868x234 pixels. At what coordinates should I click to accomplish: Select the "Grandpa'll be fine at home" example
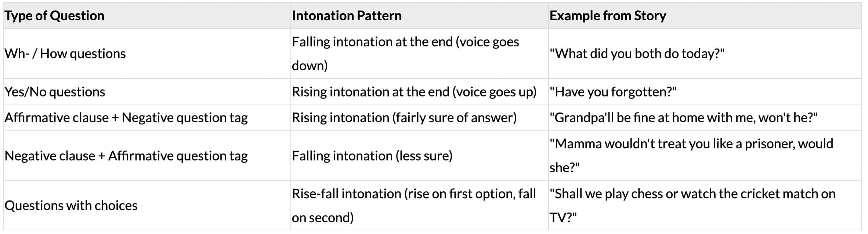(683, 118)
